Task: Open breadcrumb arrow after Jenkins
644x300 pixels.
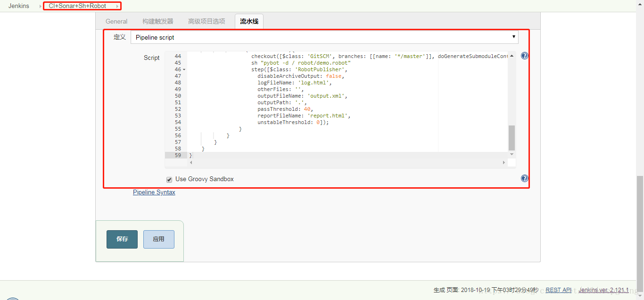Action: click(x=41, y=6)
